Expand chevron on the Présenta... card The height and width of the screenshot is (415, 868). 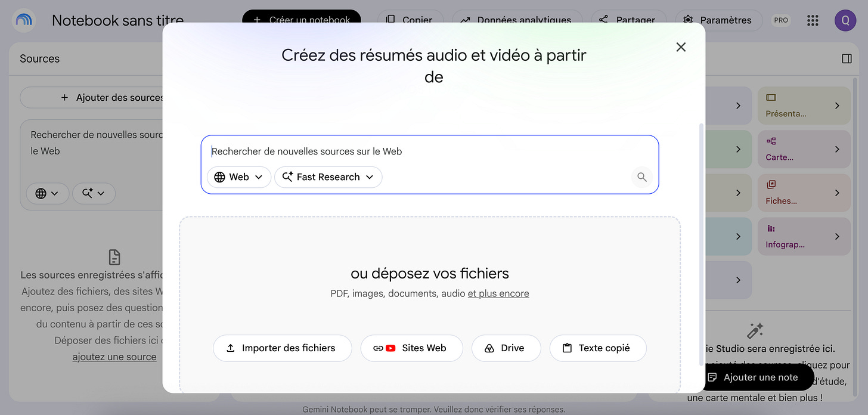[837, 106]
